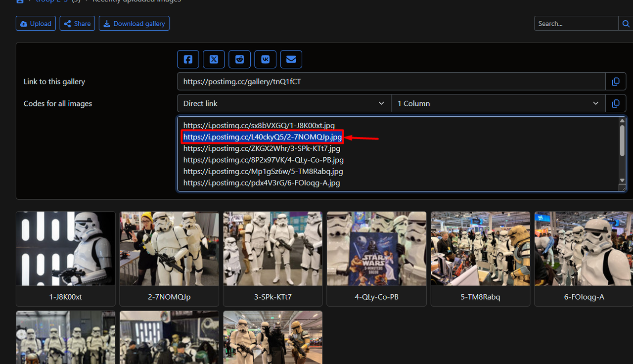This screenshot has height=364, width=633.
Task: Click Download gallery
Action: click(x=134, y=23)
